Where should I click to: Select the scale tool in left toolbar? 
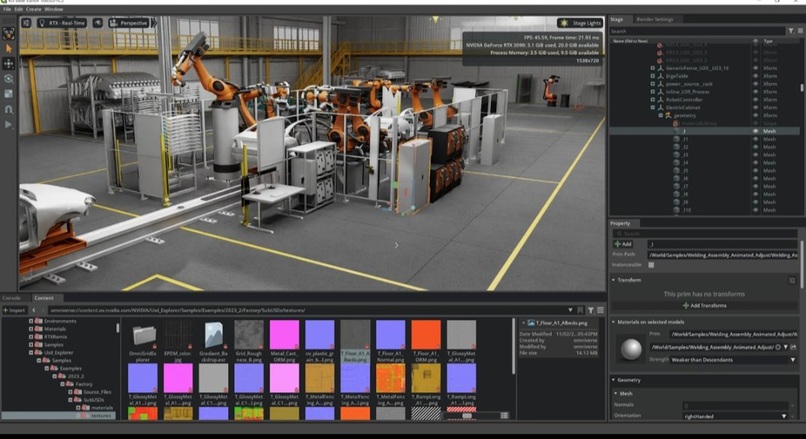click(8, 94)
